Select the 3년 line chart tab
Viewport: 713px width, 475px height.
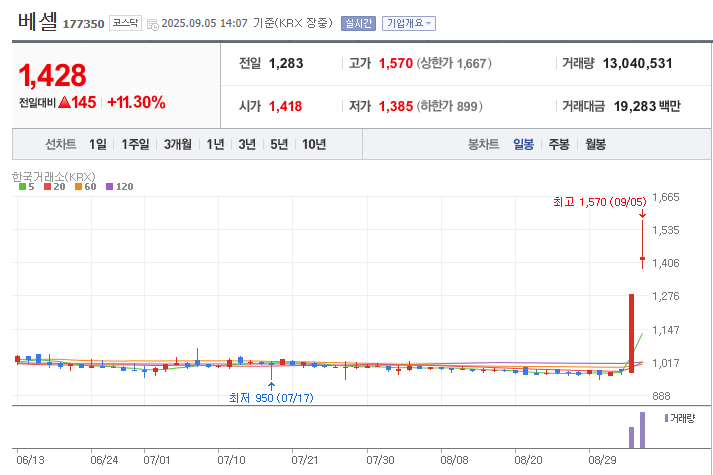click(x=247, y=145)
